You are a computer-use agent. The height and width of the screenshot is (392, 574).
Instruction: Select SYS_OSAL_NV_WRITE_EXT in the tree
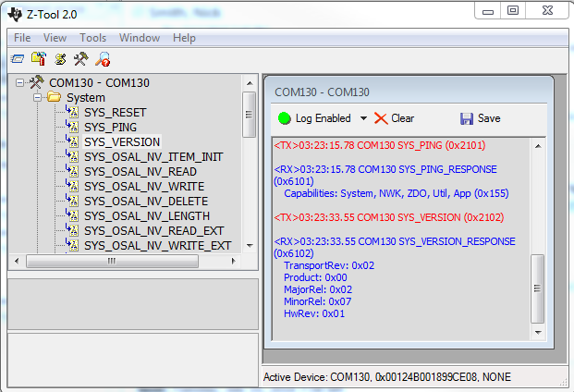(158, 245)
